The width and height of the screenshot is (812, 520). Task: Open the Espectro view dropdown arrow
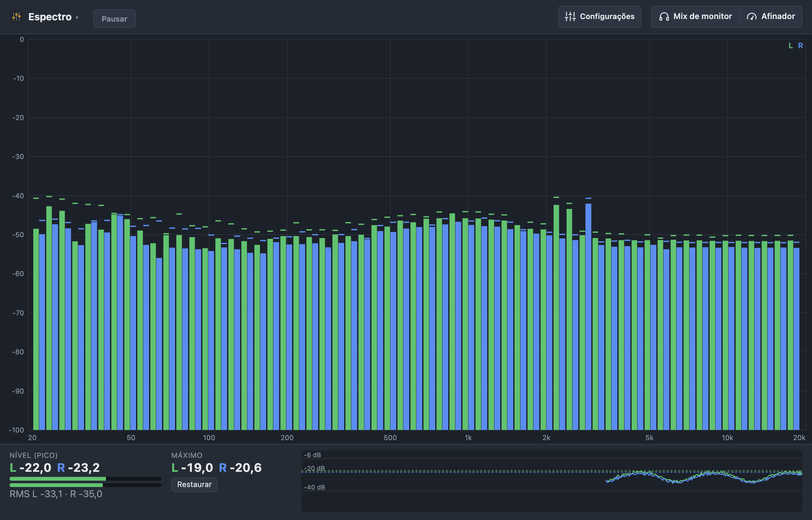tap(77, 18)
